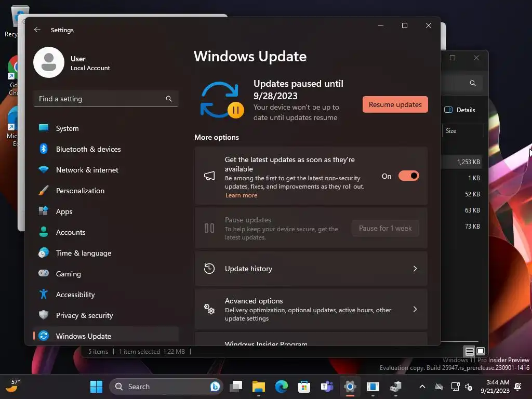Launch Microsoft Edge from taskbar
Image resolution: width=532 pixels, height=399 pixels.
click(x=281, y=387)
